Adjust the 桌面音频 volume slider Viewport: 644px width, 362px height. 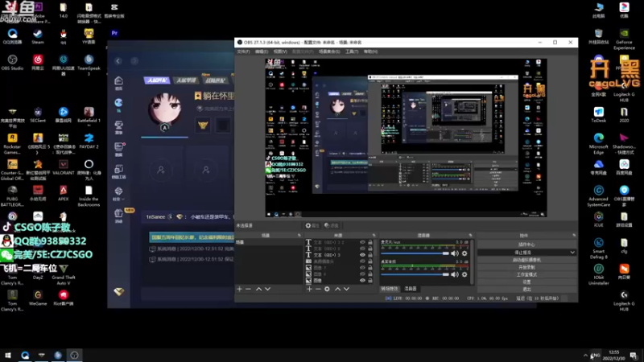415,274
